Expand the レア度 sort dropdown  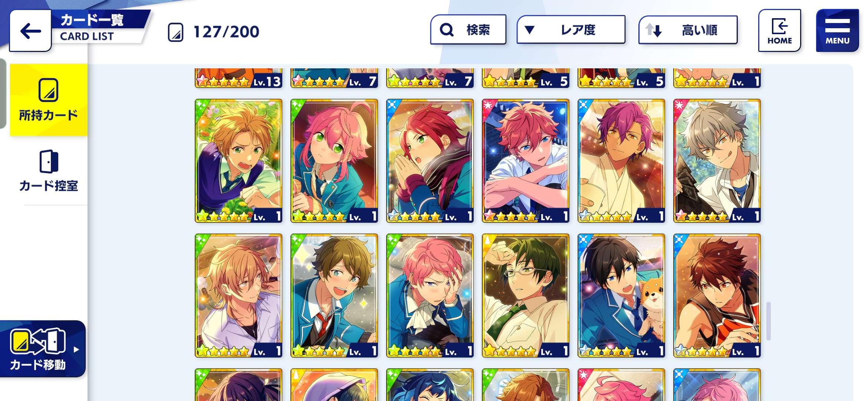click(571, 30)
